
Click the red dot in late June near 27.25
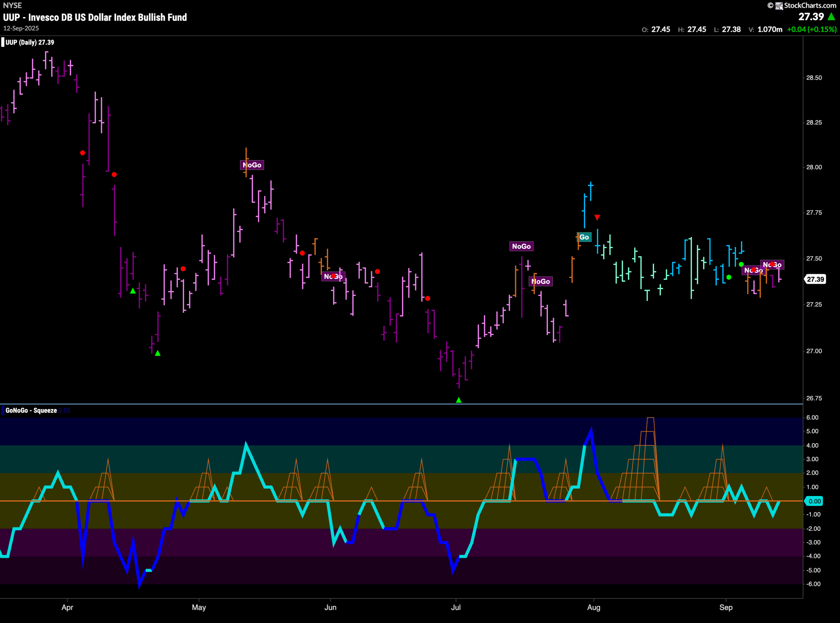(428, 298)
